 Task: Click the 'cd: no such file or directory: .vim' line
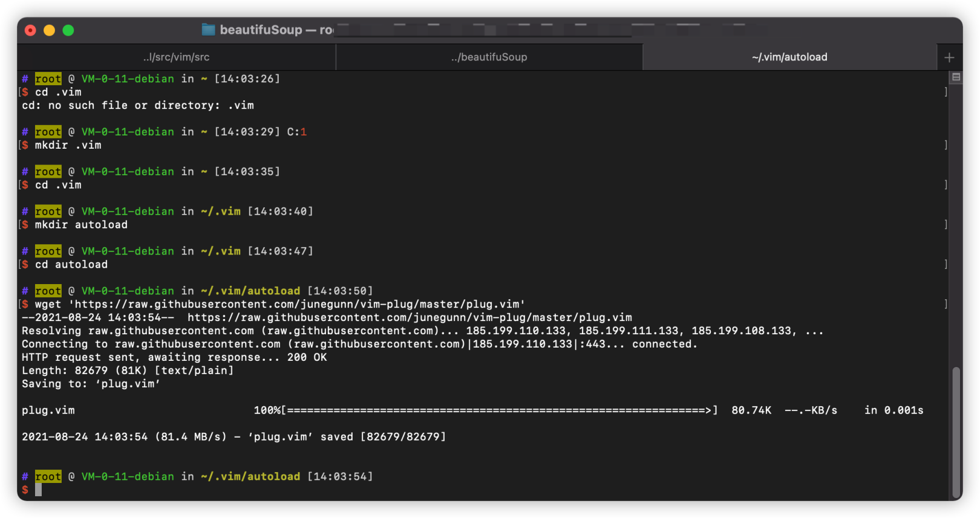(x=138, y=105)
